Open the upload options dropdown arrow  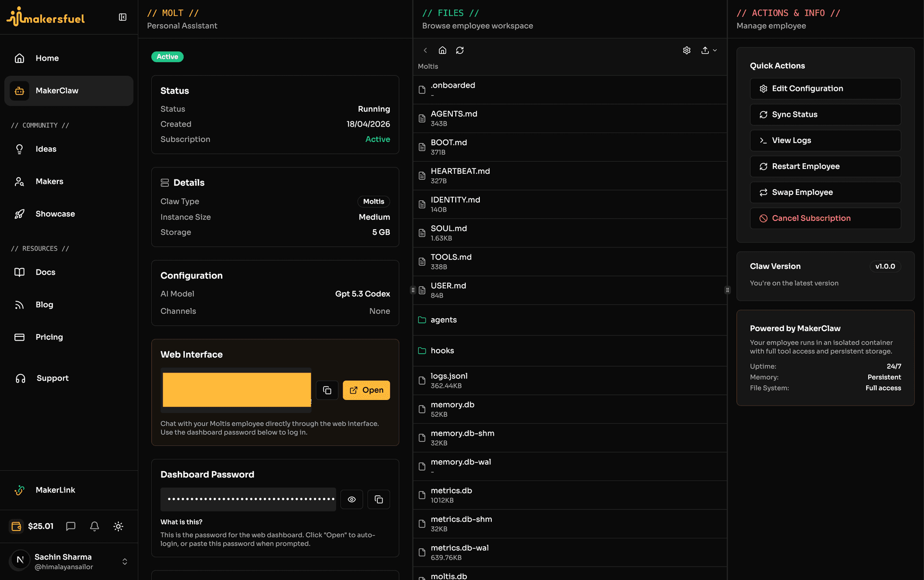point(715,50)
